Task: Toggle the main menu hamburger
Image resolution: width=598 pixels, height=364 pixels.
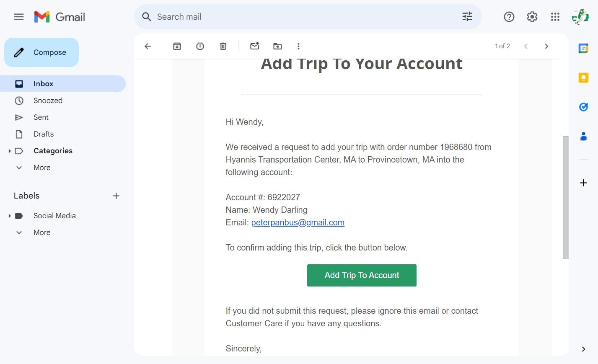Action: click(x=19, y=17)
